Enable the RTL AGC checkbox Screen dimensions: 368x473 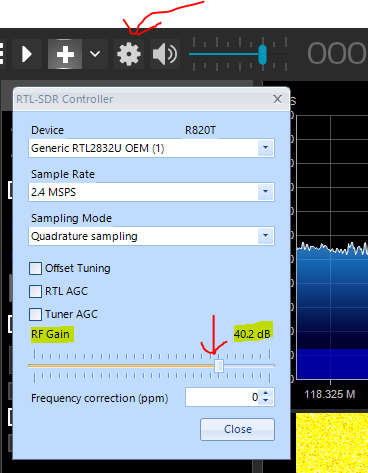(35, 291)
